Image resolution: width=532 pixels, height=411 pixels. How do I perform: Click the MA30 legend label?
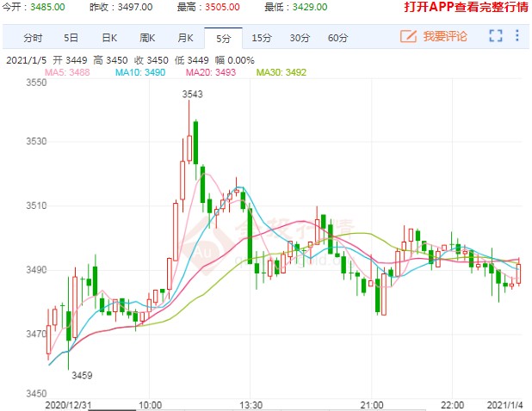(281, 71)
